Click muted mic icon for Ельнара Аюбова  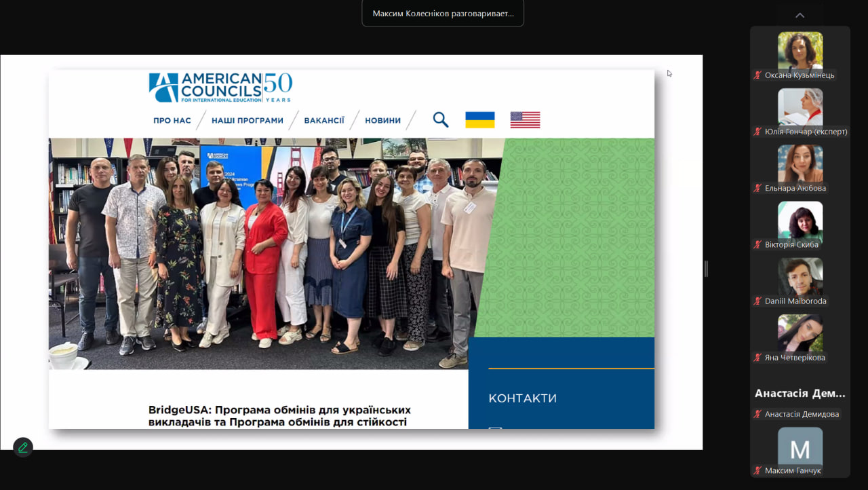pos(757,188)
